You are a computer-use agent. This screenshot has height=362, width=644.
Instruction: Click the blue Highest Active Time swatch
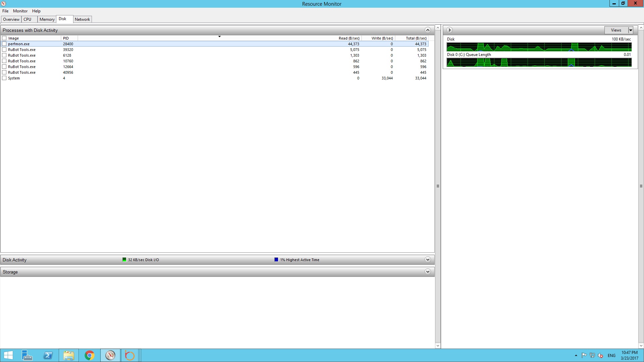276,260
